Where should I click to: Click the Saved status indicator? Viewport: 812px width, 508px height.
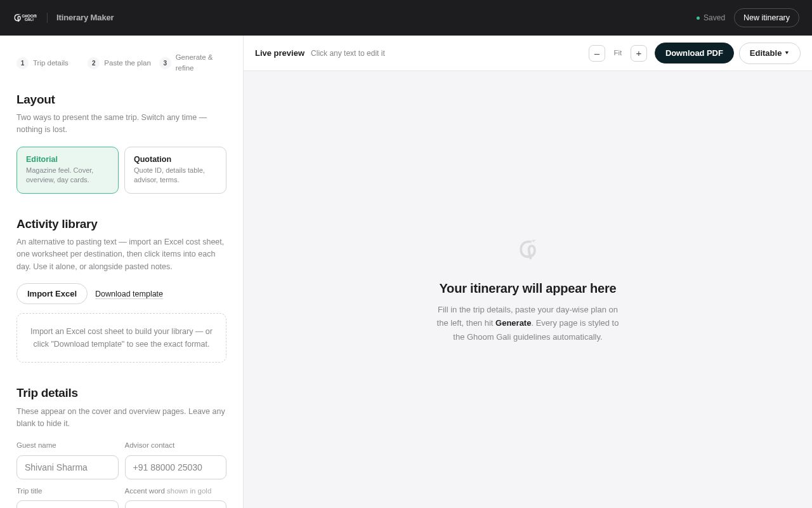click(710, 18)
